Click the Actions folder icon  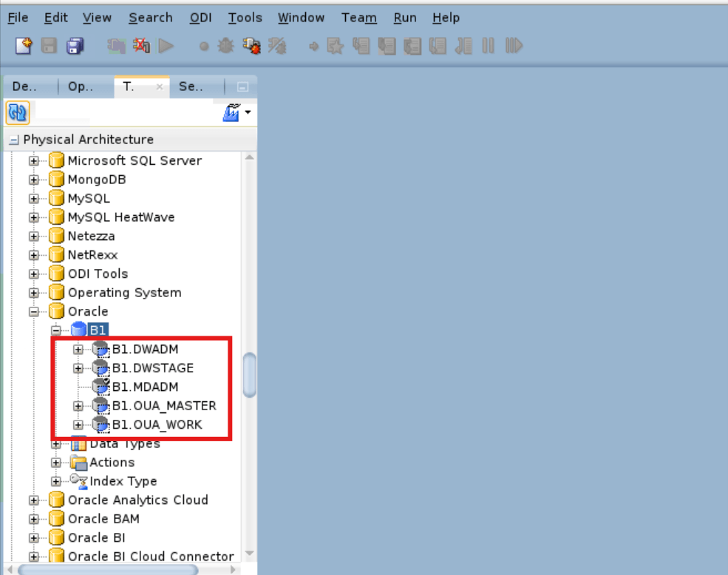tap(79, 463)
